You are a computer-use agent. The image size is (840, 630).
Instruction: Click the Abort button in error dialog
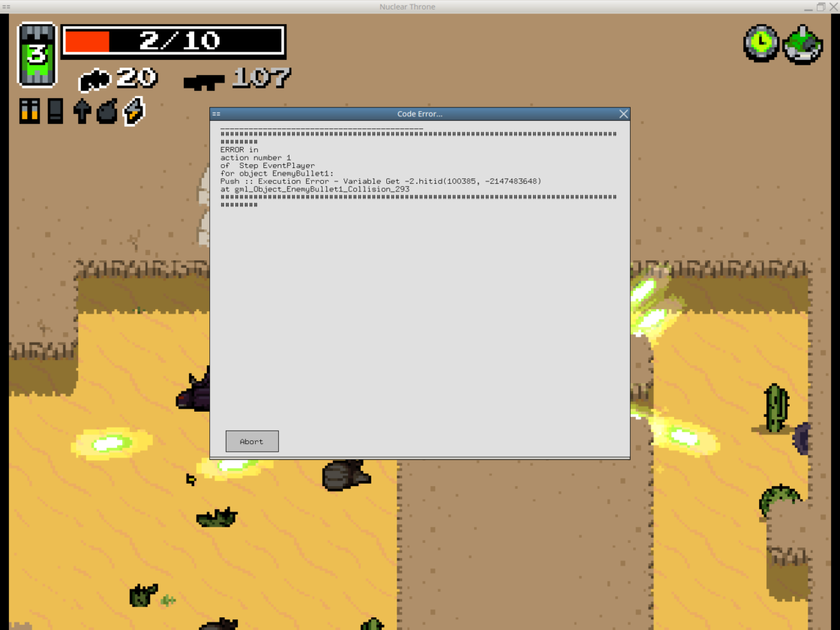click(252, 442)
